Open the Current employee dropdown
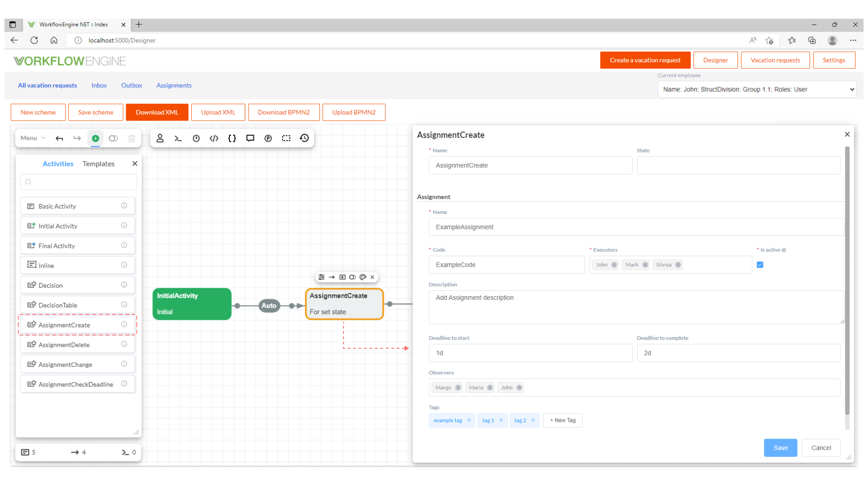 pos(757,90)
